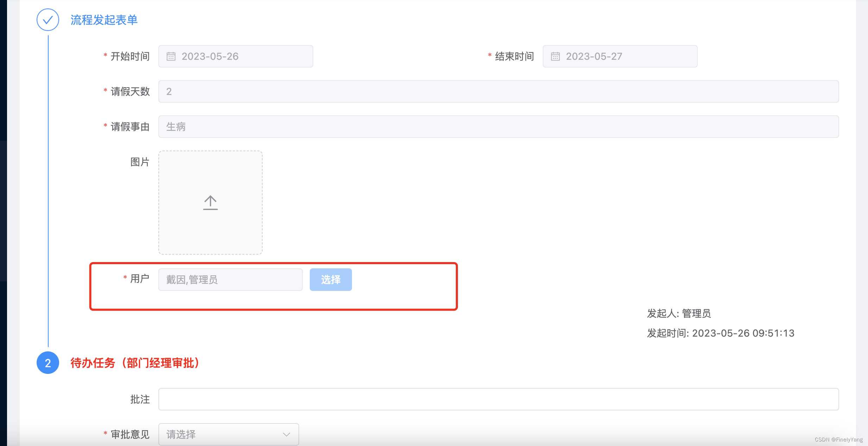Click the 发起人: 管理员 text
The width and height of the screenshot is (868, 446).
click(x=679, y=313)
